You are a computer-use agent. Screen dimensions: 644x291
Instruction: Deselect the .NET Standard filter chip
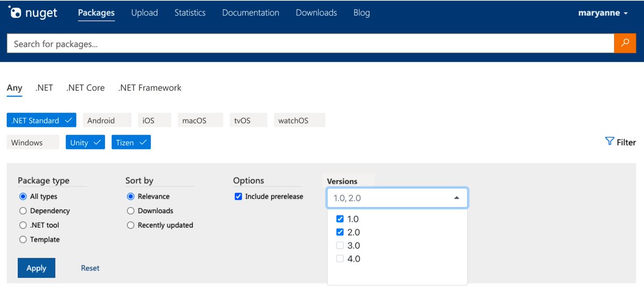42,121
